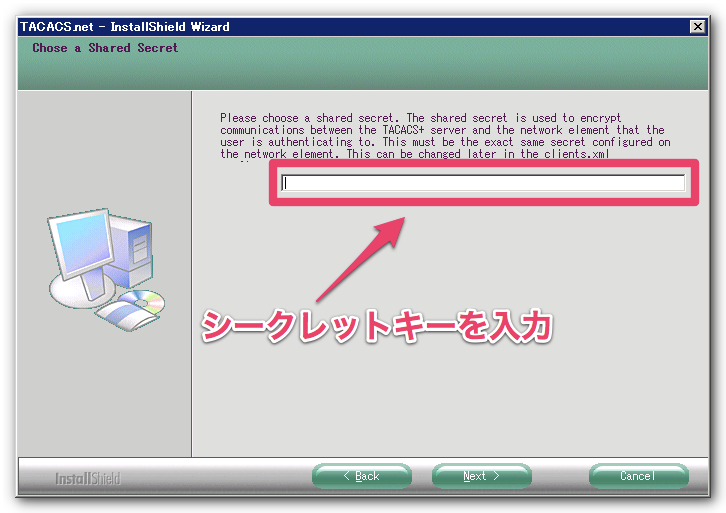This screenshot has height=513, width=726.
Task: Go to the Next wizard step
Action: pyautogui.click(x=482, y=476)
